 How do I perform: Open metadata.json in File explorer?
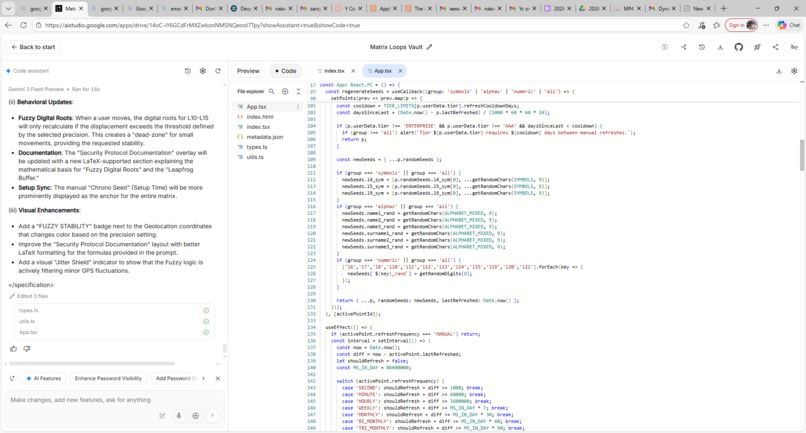coord(266,137)
